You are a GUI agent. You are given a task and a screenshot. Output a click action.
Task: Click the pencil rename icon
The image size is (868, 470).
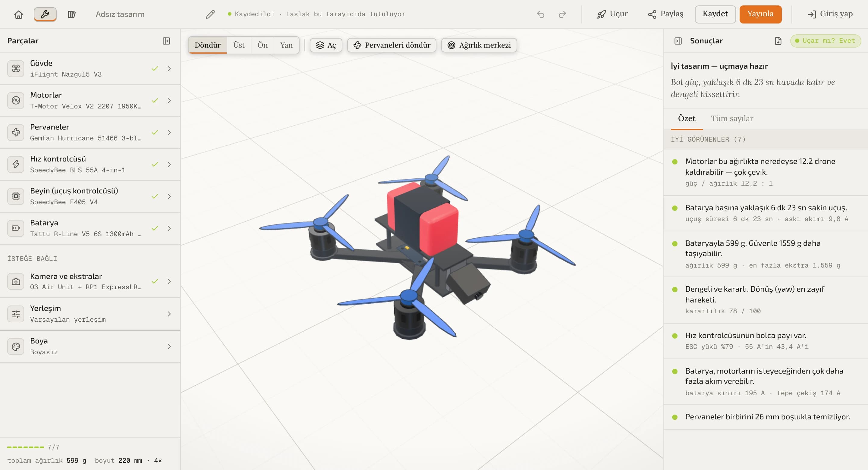210,14
